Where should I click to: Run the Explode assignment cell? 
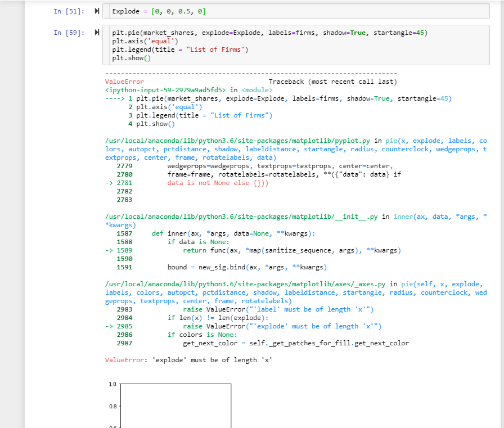97,11
